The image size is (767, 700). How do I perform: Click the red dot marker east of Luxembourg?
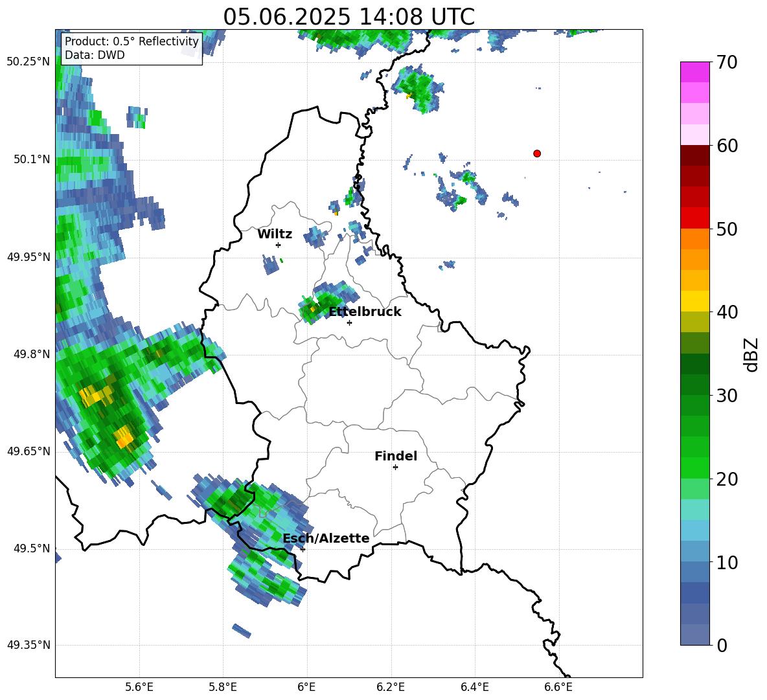537,153
